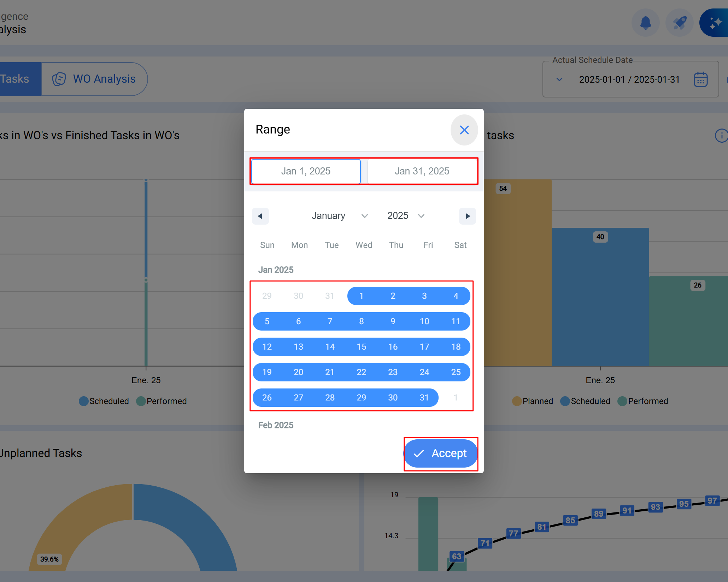Click the info icon beside tasks chart
Screen dimensions: 728x582
point(721,135)
